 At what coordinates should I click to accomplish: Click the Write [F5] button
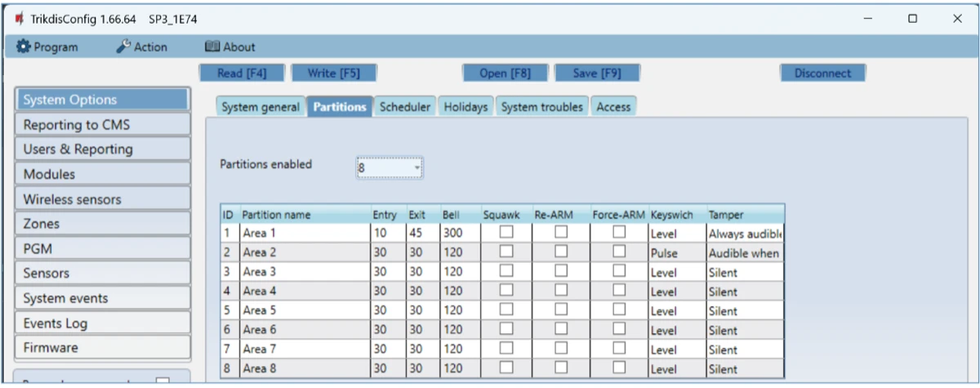pos(332,74)
